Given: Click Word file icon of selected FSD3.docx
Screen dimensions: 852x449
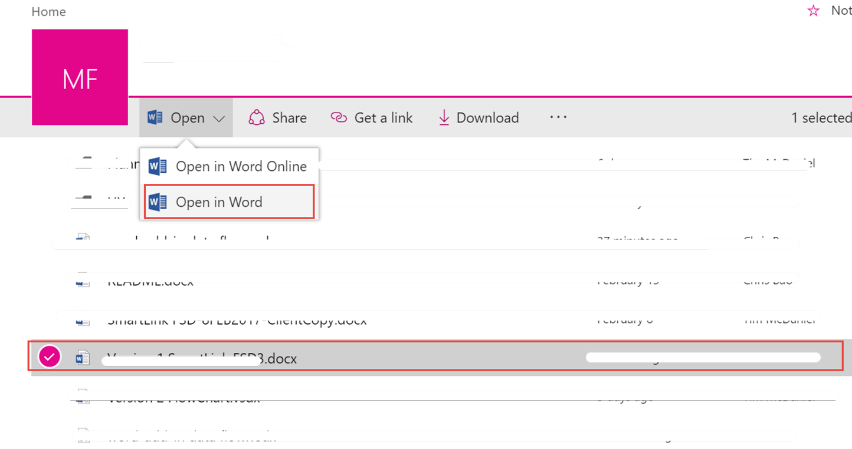Looking at the screenshot, I should coord(83,358).
